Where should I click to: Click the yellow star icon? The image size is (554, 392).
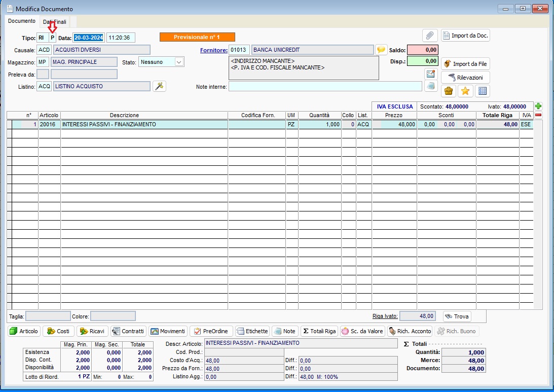tap(465, 91)
